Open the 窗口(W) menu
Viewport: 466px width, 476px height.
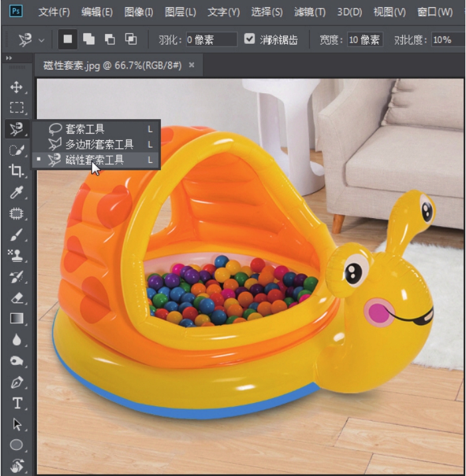(x=435, y=12)
